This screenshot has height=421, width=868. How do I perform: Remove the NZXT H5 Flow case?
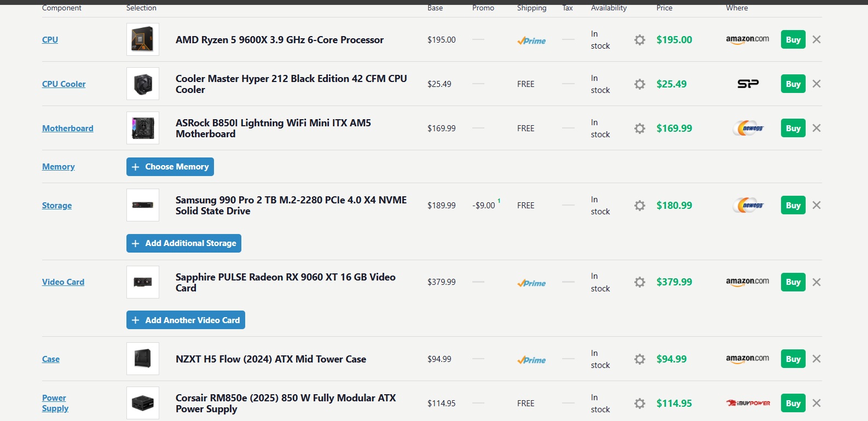817,359
